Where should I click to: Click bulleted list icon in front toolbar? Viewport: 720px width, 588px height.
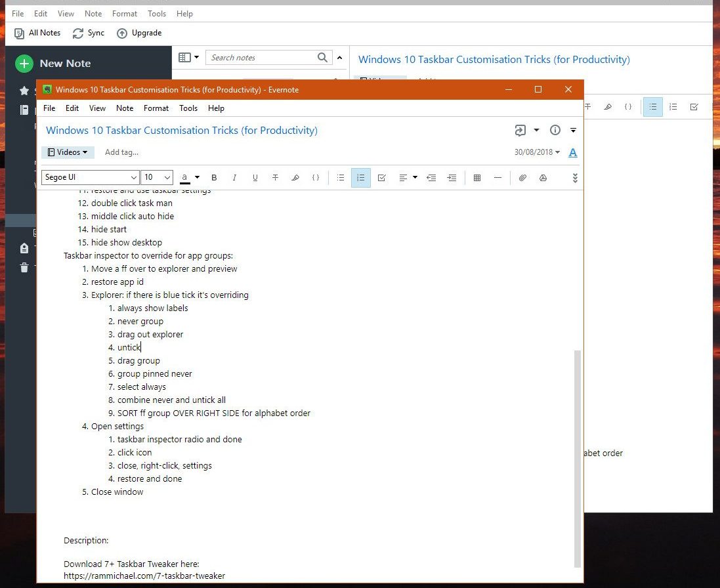340,178
